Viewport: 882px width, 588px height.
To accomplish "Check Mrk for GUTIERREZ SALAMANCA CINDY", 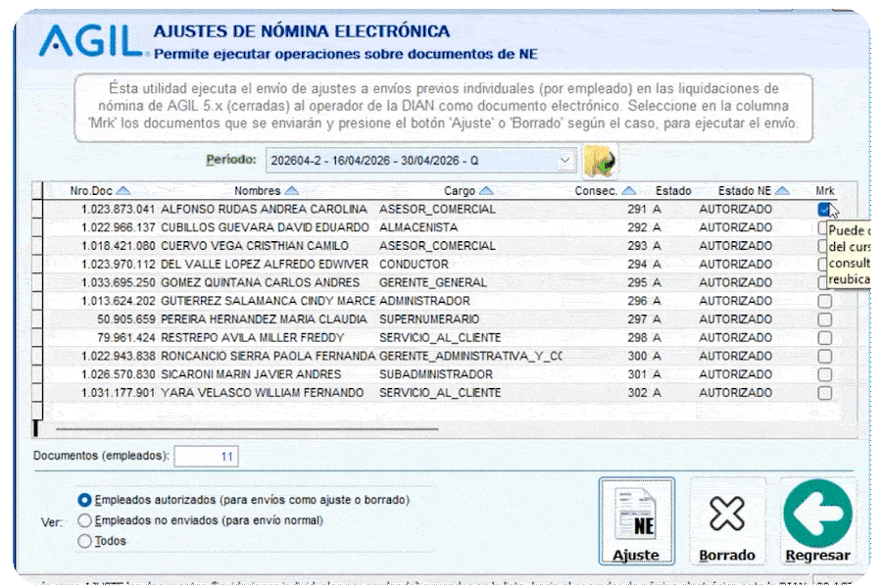I will pos(824,301).
